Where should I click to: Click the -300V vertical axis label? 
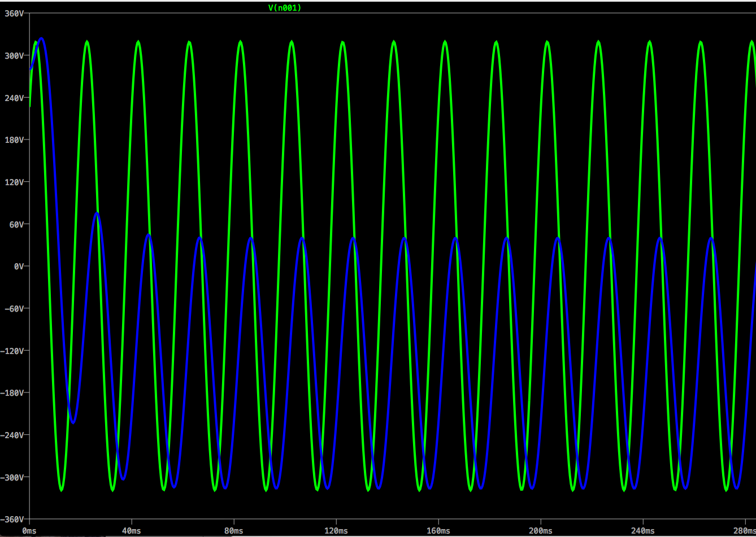[12, 477]
